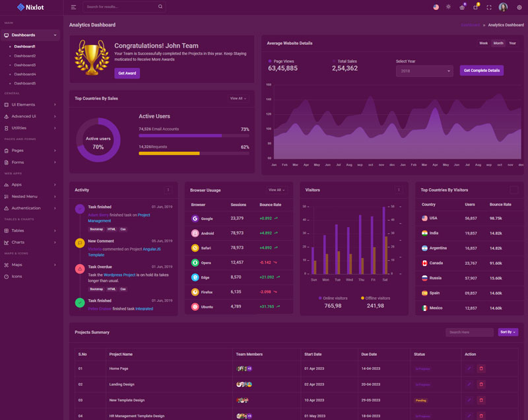Switch to light theme with sun icon

[x=449, y=7]
